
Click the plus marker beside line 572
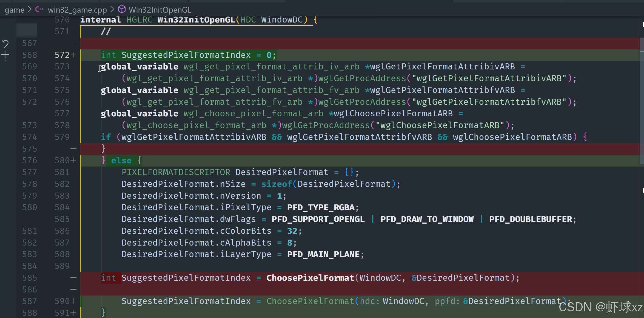[x=73, y=55]
